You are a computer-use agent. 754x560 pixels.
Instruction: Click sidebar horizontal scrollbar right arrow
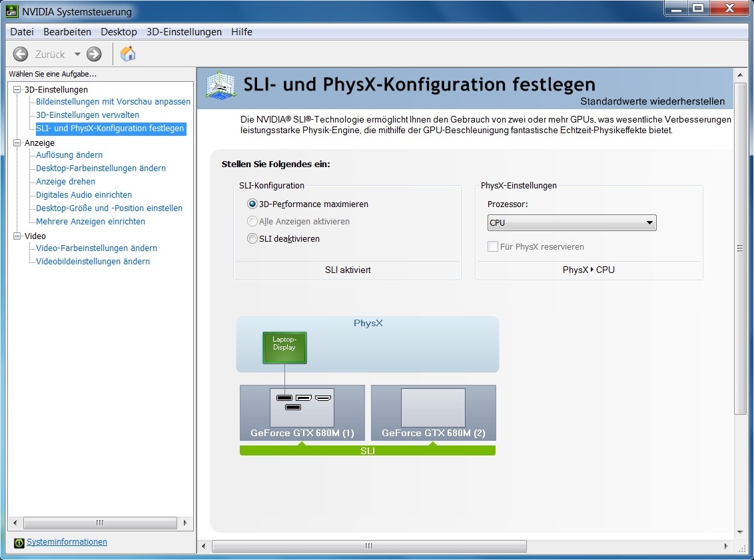[185, 523]
